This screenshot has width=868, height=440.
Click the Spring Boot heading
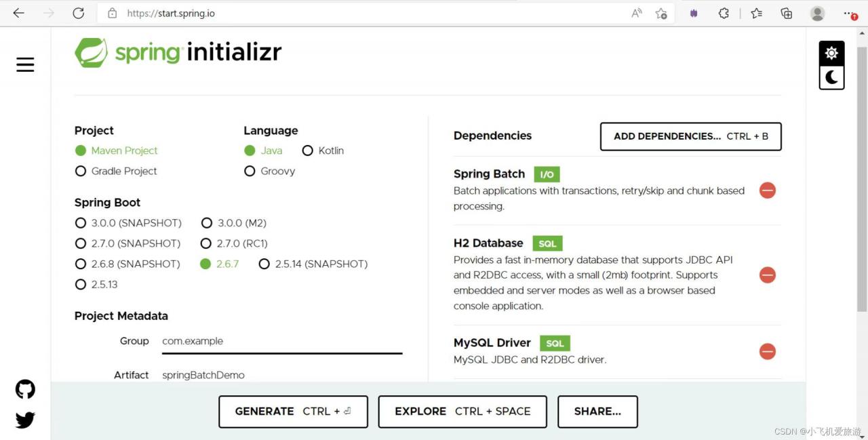pos(108,203)
